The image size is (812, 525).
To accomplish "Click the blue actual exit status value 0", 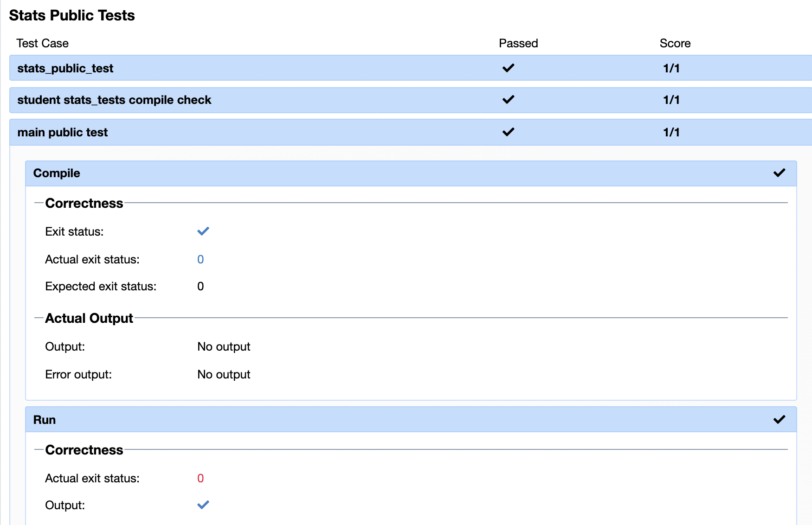I will (200, 259).
